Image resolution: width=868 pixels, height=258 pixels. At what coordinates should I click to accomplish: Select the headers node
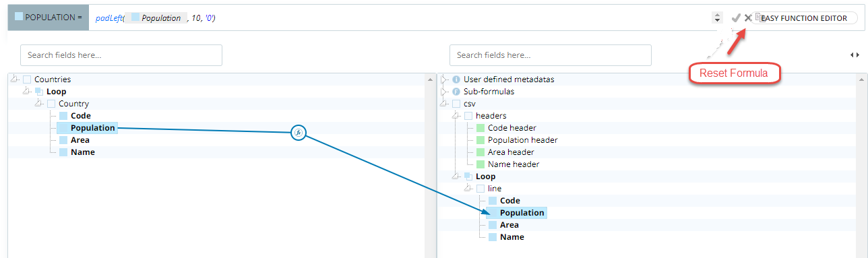pos(491,116)
